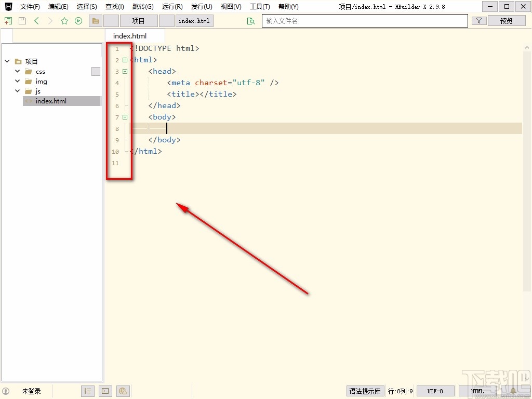Image resolution: width=532 pixels, height=399 pixels.
Task: Click the filter funnel icon
Action: pyautogui.click(x=479, y=21)
